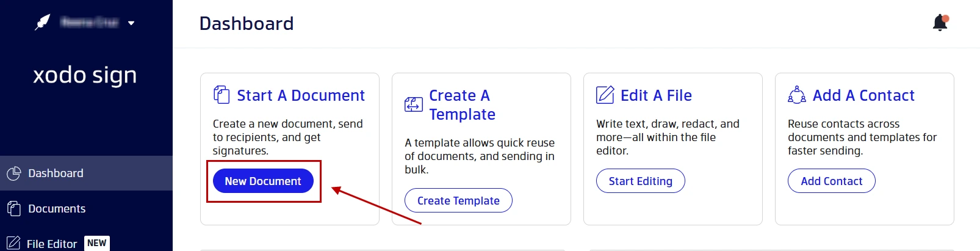Open Documents in the sidebar
Image resolution: width=980 pixels, height=251 pixels.
tap(86, 208)
